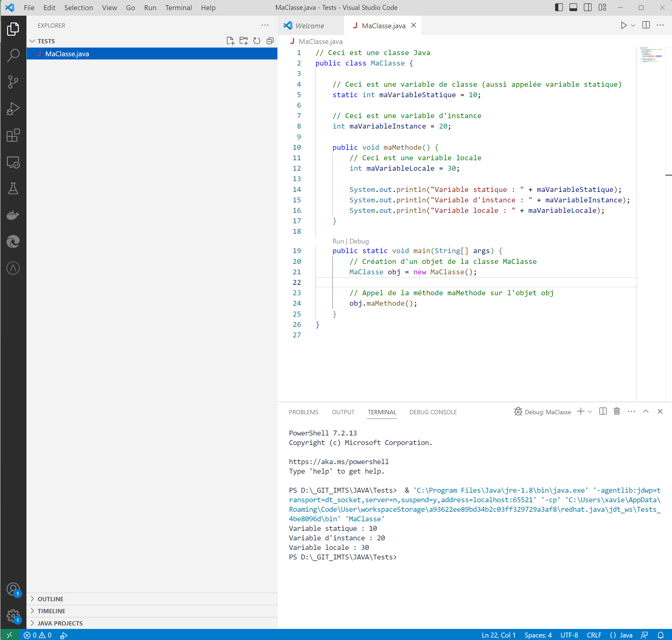
Task: Kill terminal with the trash icon
Action: pyautogui.click(x=616, y=411)
